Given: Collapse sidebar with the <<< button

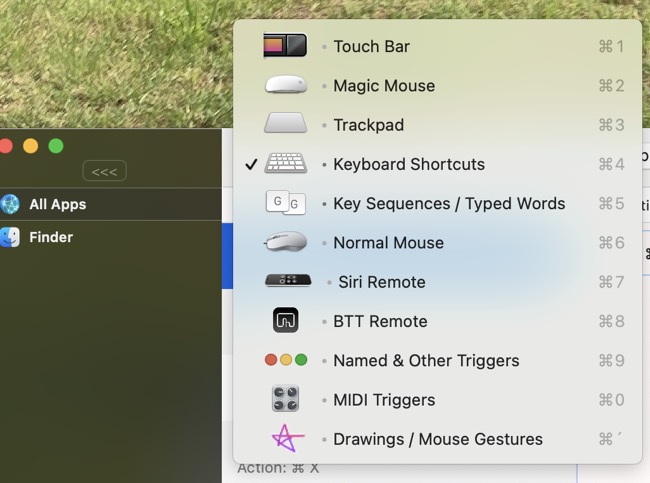Looking at the screenshot, I should pos(104,171).
